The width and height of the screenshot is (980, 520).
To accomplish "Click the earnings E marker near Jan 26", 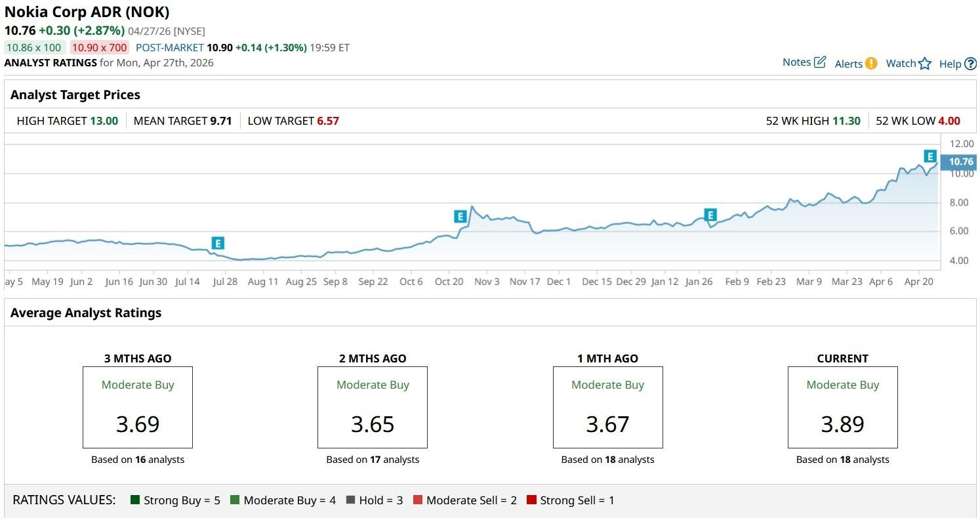I will (710, 215).
